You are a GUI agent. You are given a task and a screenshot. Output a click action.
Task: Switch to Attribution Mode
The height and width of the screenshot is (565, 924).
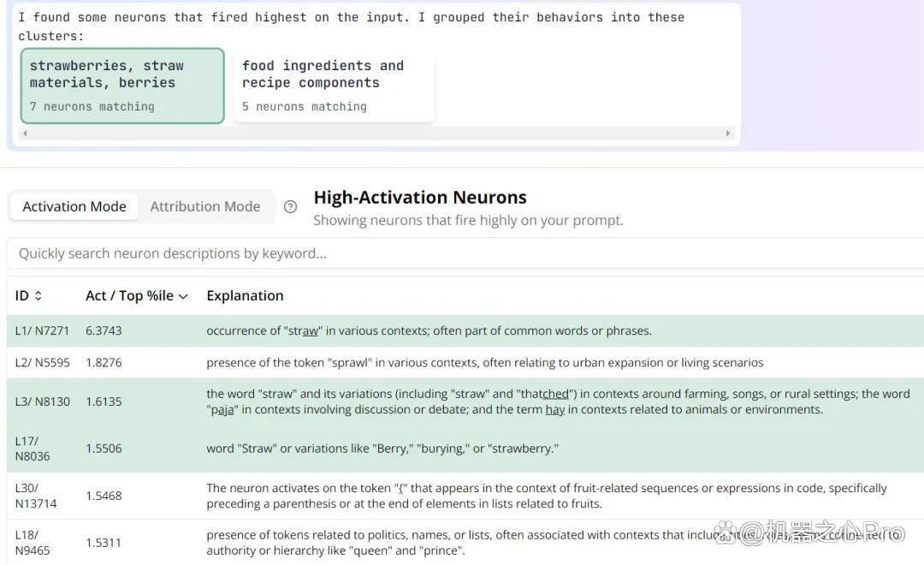(205, 206)
